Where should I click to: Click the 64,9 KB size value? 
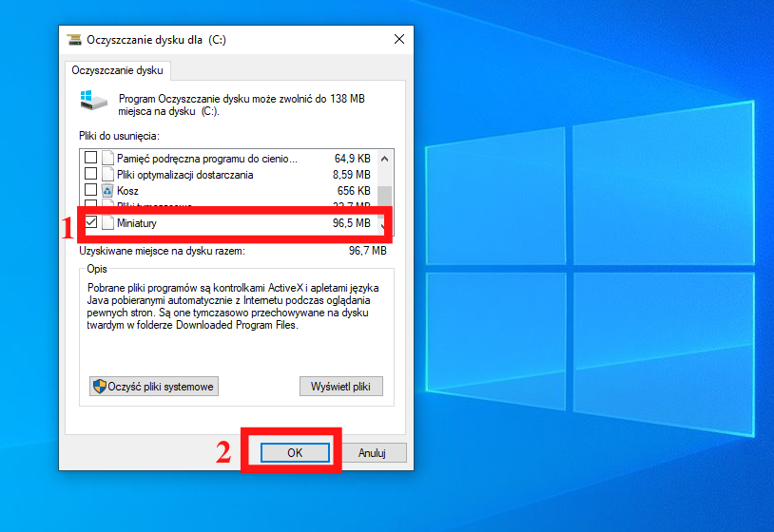pos(353,159)
